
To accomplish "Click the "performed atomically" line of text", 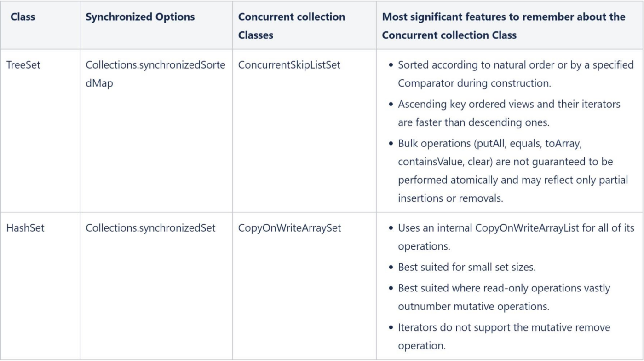I will click(x=512, y=180).
